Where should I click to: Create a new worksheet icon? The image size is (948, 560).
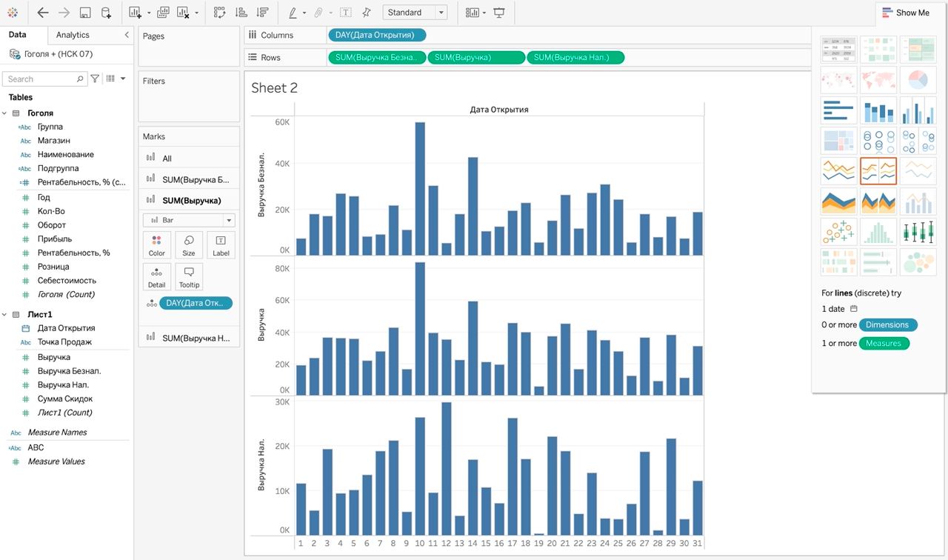click(135, 13)
